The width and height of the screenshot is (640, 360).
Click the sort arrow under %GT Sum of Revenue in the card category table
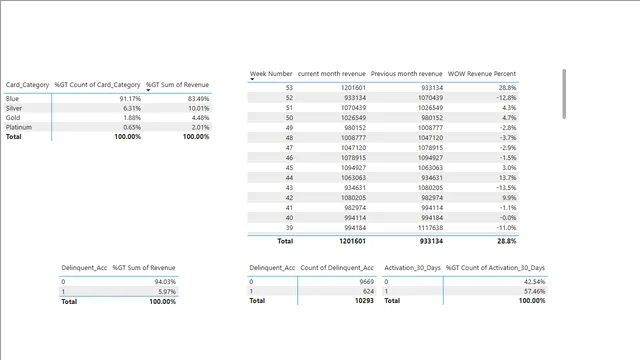pos(148,90)
